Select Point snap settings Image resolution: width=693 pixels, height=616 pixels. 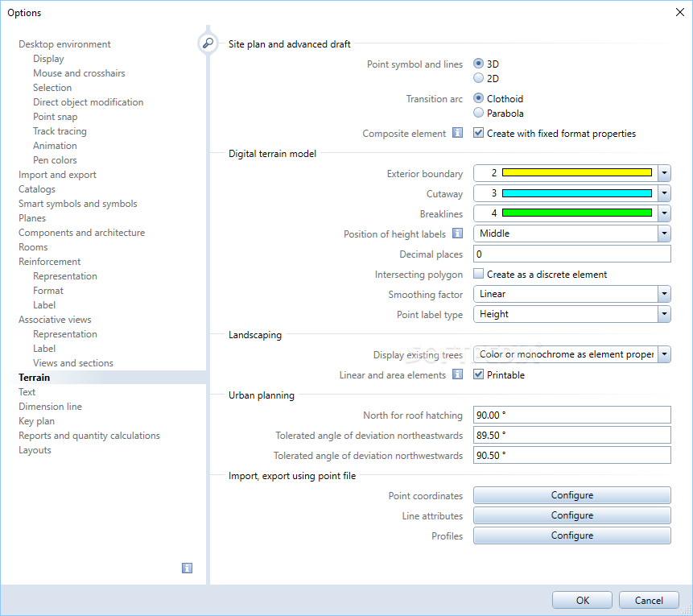[x=56, y=117]
